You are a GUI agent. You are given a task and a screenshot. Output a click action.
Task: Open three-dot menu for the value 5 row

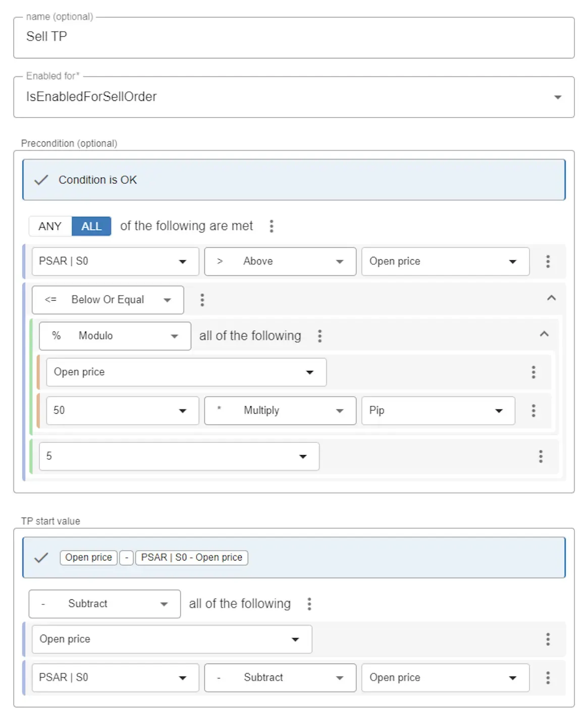pos(541,457)
